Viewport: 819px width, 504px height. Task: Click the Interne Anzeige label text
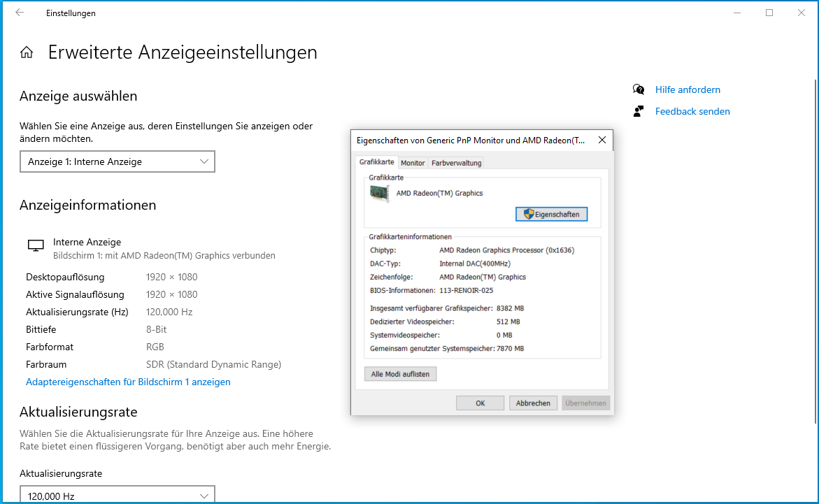[x=87, y=242]
